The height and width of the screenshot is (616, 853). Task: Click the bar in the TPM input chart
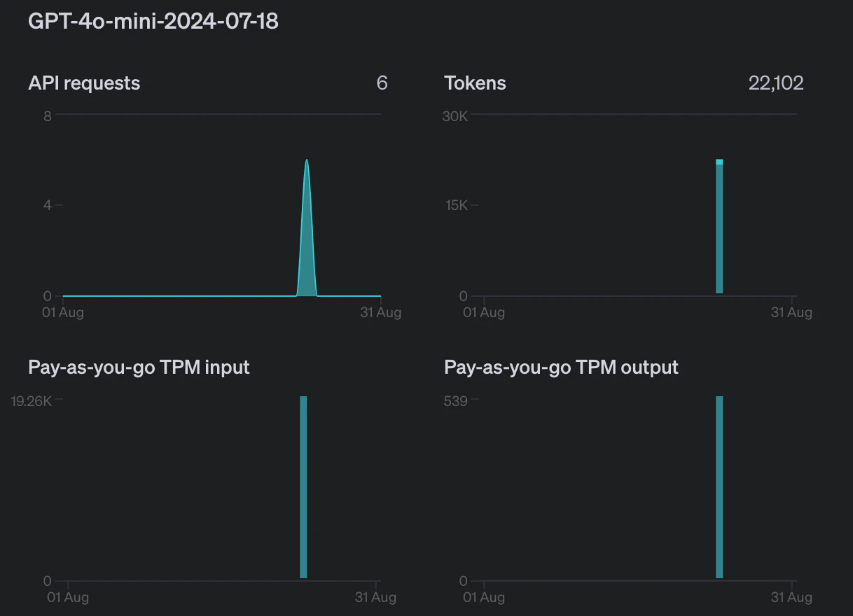(303, 487)
